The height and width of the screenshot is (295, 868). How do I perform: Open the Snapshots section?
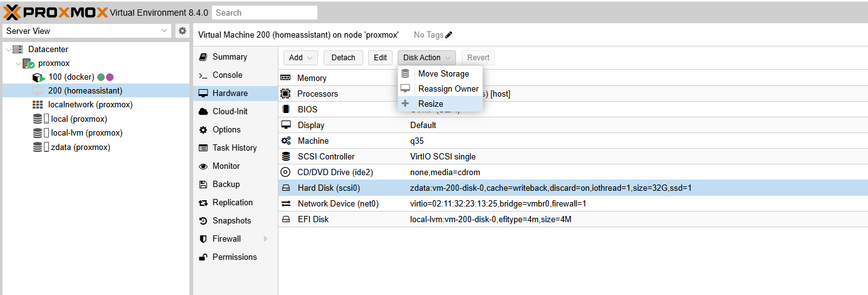tap(231, 221)
